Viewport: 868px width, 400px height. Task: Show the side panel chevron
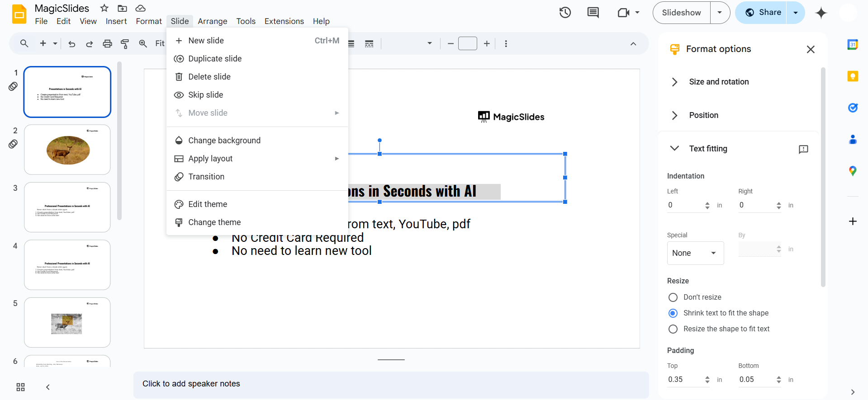pyautogui.click(x=853, y=392)
